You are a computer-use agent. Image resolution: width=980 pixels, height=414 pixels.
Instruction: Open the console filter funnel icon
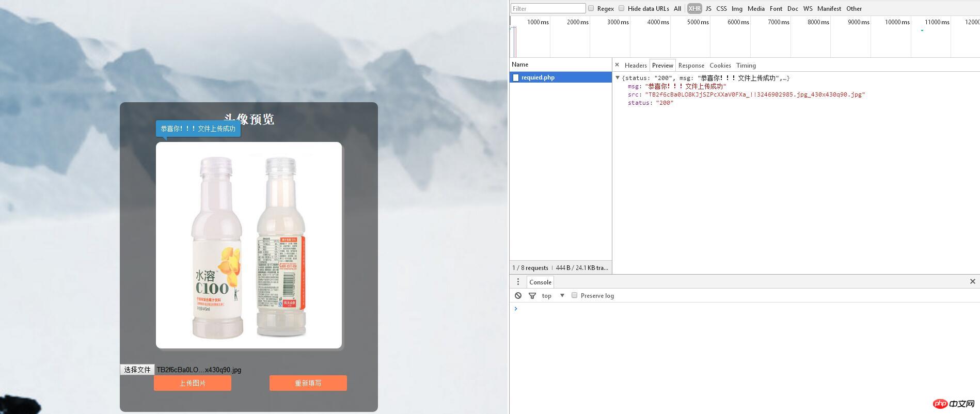[x=532, y=296]
